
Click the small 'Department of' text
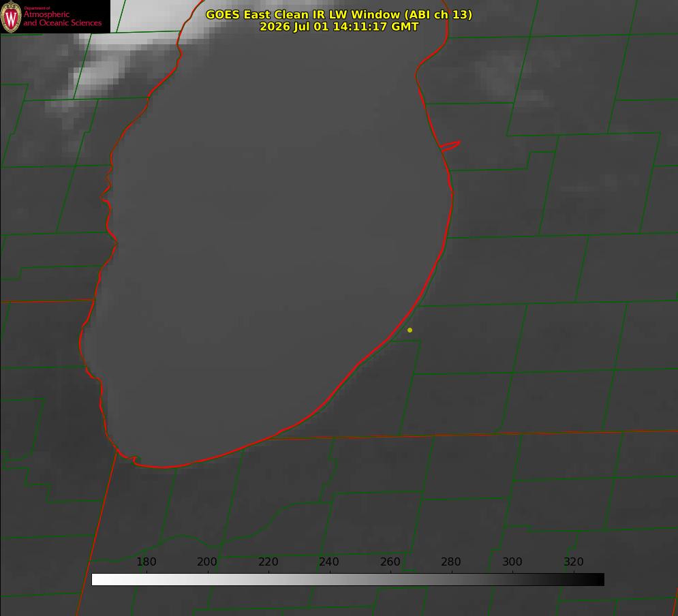coord(37,8)
